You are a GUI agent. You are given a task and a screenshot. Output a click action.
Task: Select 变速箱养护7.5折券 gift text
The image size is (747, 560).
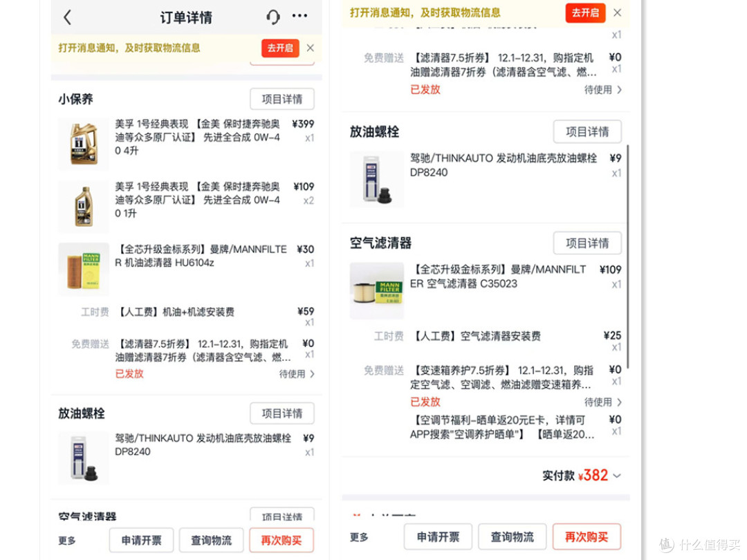pos(502,377)
